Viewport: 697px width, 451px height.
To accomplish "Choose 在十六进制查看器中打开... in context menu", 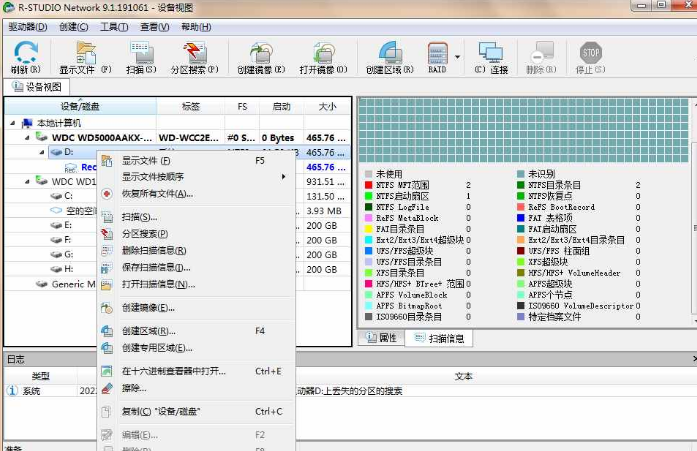I will (x=196, y=371).
